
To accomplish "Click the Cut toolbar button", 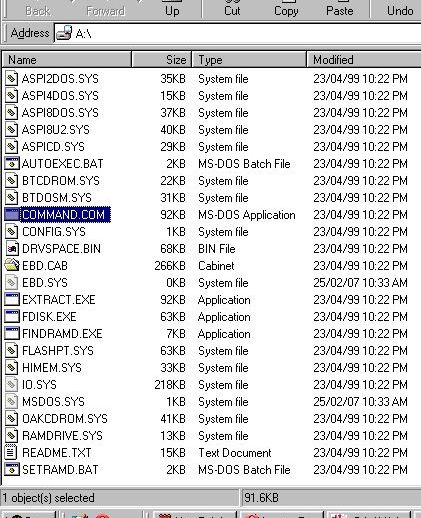I will coord(232,9).
